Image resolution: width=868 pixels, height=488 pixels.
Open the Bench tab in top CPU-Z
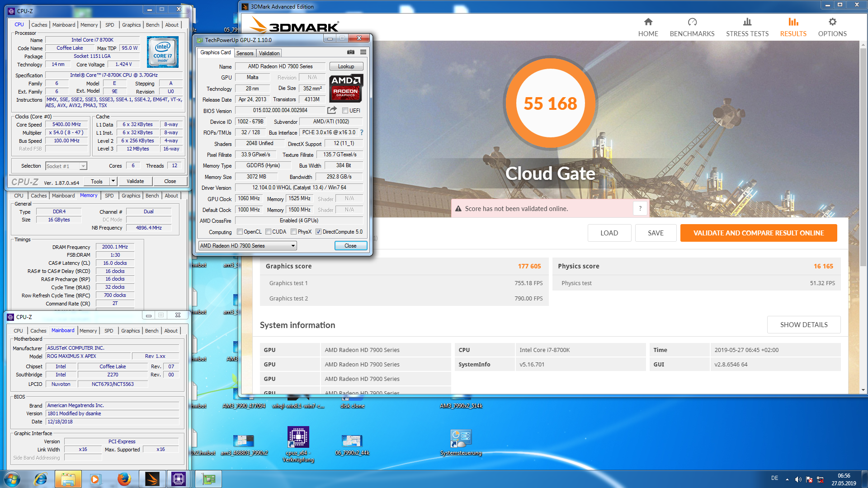click(153, 25)
